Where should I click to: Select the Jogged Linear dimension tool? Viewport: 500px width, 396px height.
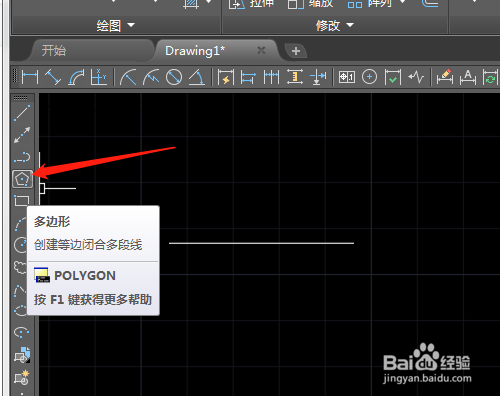click(416, 77)
